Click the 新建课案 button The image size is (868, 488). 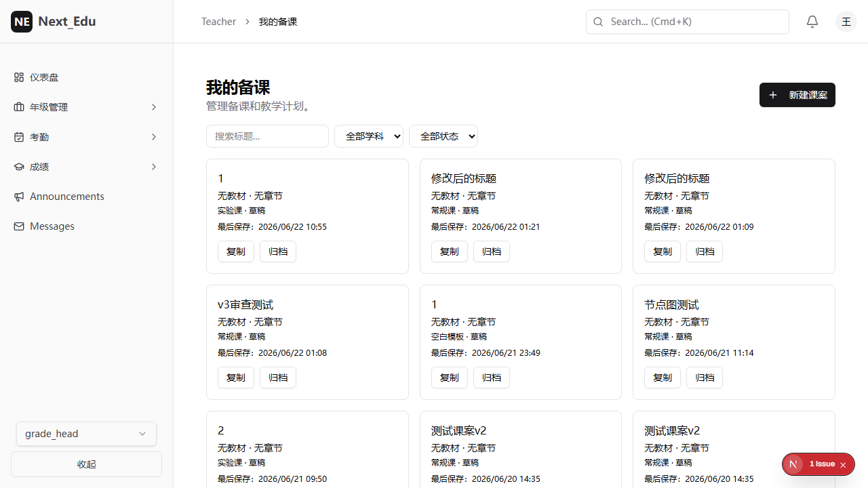(797, 95)
